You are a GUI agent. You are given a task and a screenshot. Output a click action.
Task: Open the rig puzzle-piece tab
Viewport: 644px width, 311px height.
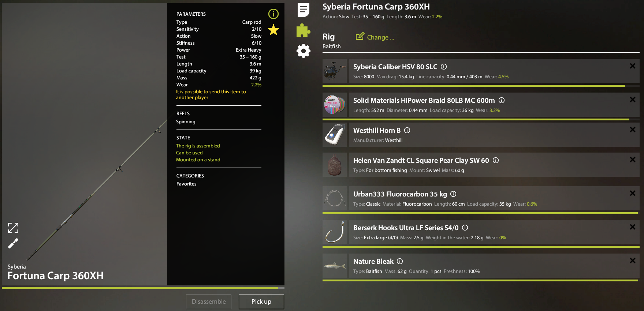tap(303, 30)
